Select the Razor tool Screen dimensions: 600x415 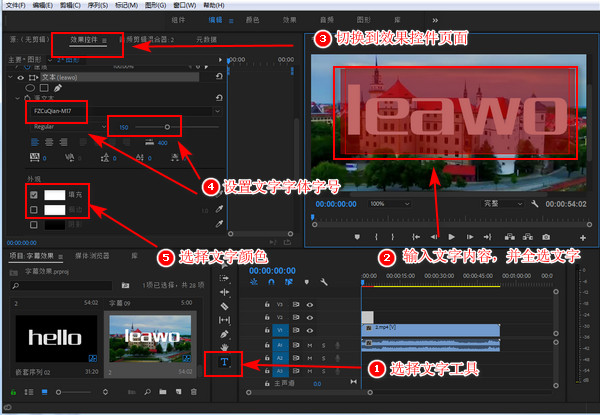click(224, 306)
